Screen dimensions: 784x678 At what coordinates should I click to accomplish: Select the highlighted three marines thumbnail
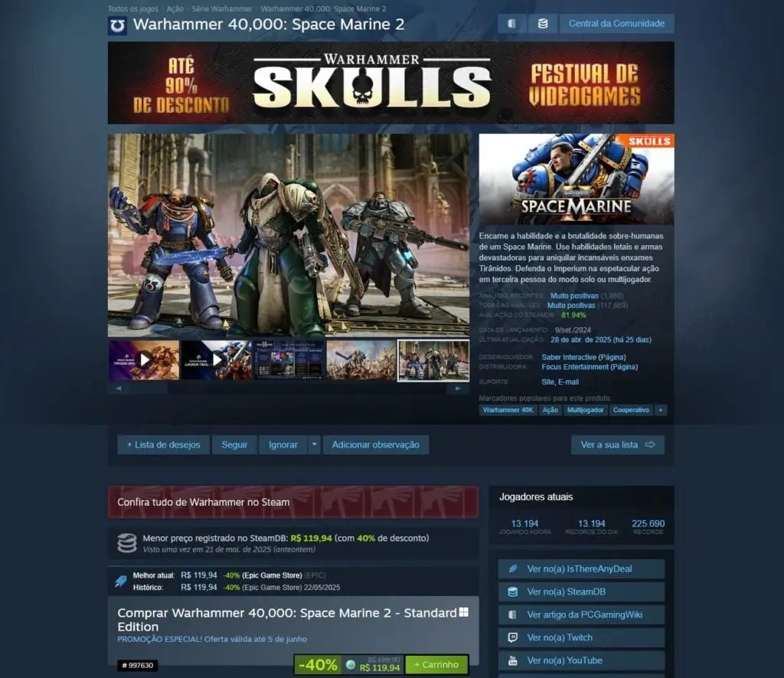pyautogui.click(x=433, y=360)
